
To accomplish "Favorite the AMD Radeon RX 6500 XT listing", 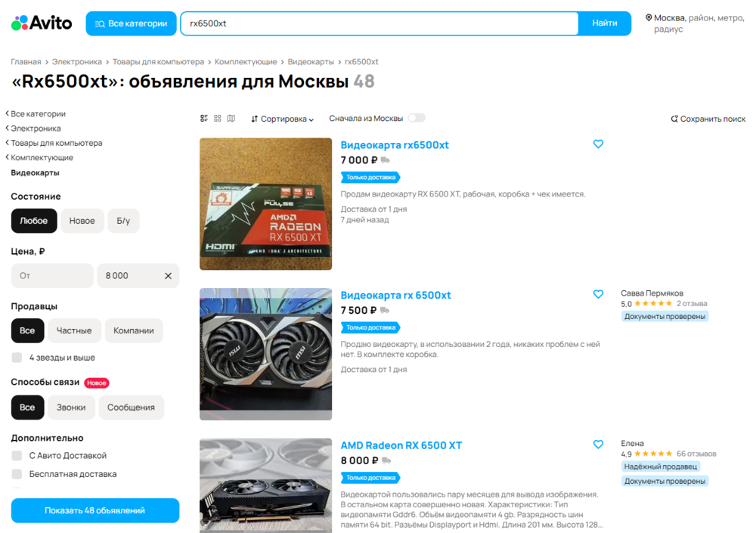I will (x=598, y=445).
